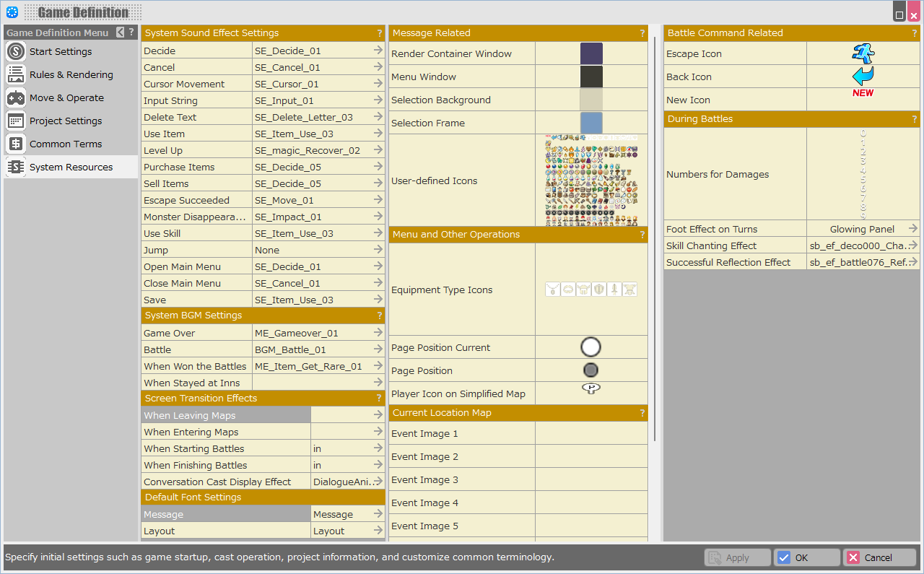This screenshot has width=924, height=574.
Task: Click the Escape Icon running figure image
Action: (x=863, y=53)
